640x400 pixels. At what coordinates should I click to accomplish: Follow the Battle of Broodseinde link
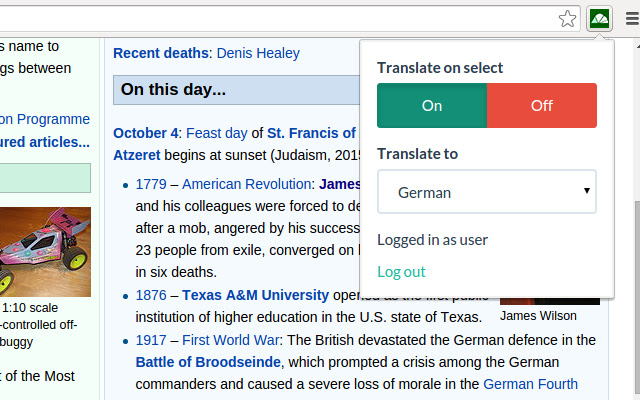(208, 361)
